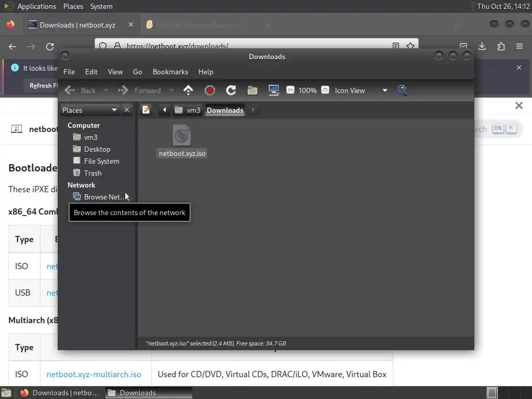This screenshot has width=532, height=399.
Task: Reload the Downloads folder view
Action: coord(231,90)
